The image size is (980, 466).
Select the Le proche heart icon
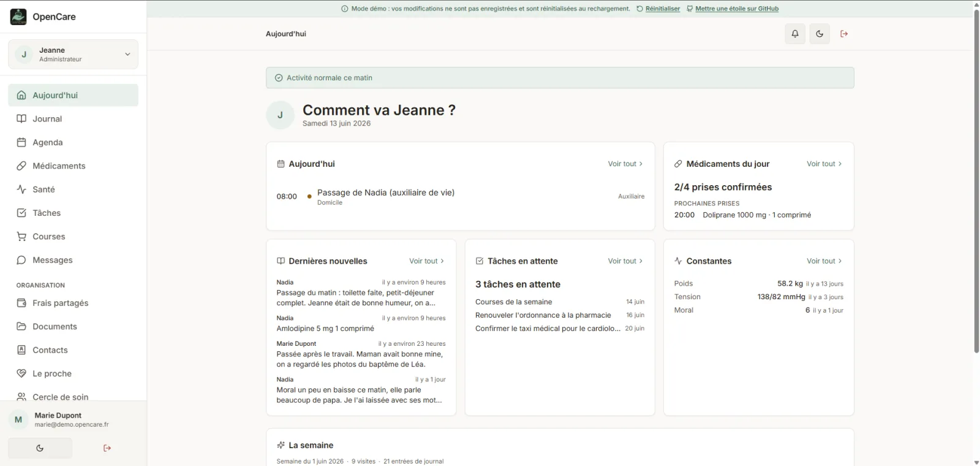[21, 373]
